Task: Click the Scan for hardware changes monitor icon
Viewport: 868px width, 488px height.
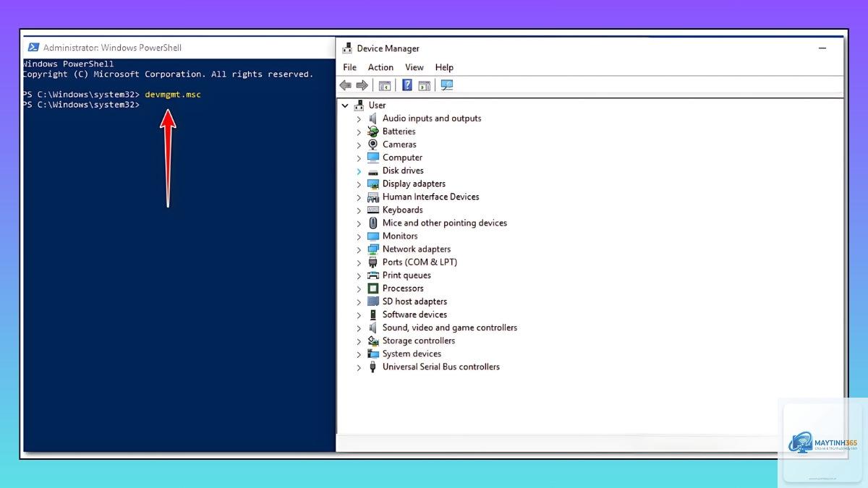Action: 447,85
